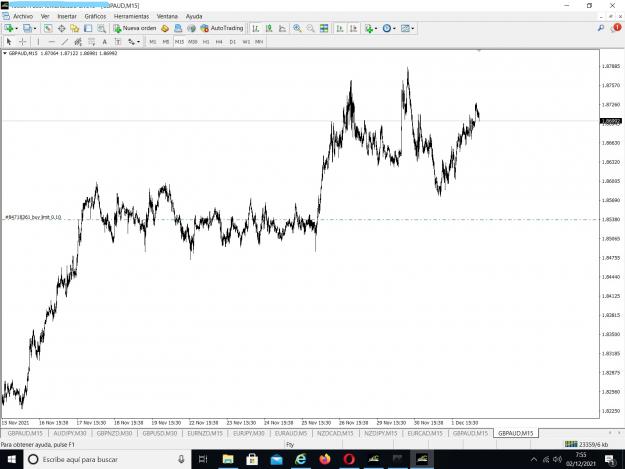Open the Data Window crosshair icon
The image size is (625, 469).
61,28
